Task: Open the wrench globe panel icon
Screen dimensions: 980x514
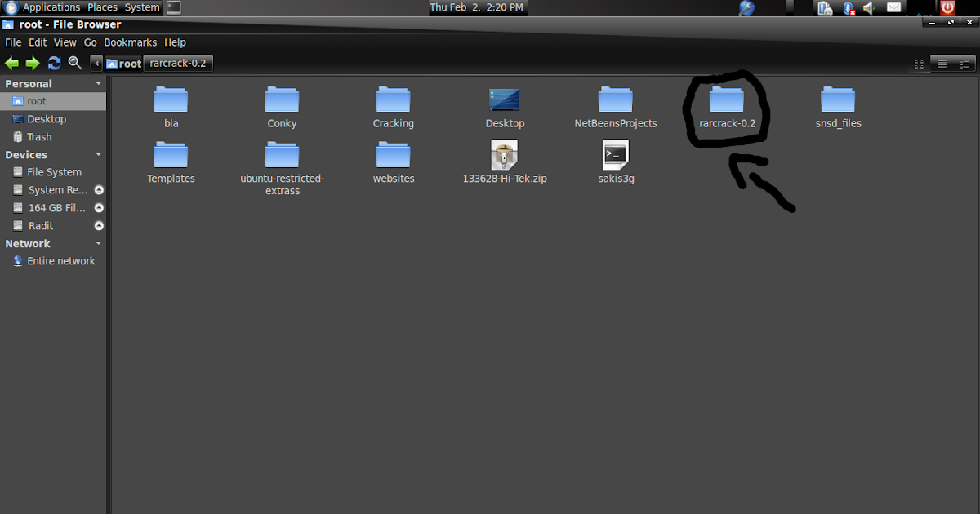Action: (x=746, y=8)
